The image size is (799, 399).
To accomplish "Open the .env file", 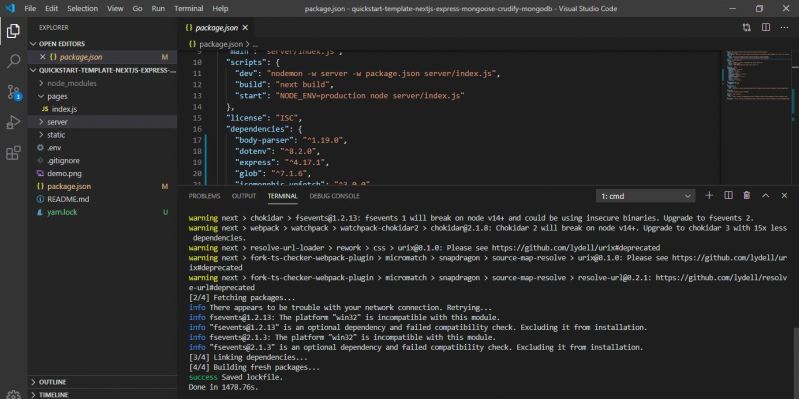I will [x=102, y=148].
